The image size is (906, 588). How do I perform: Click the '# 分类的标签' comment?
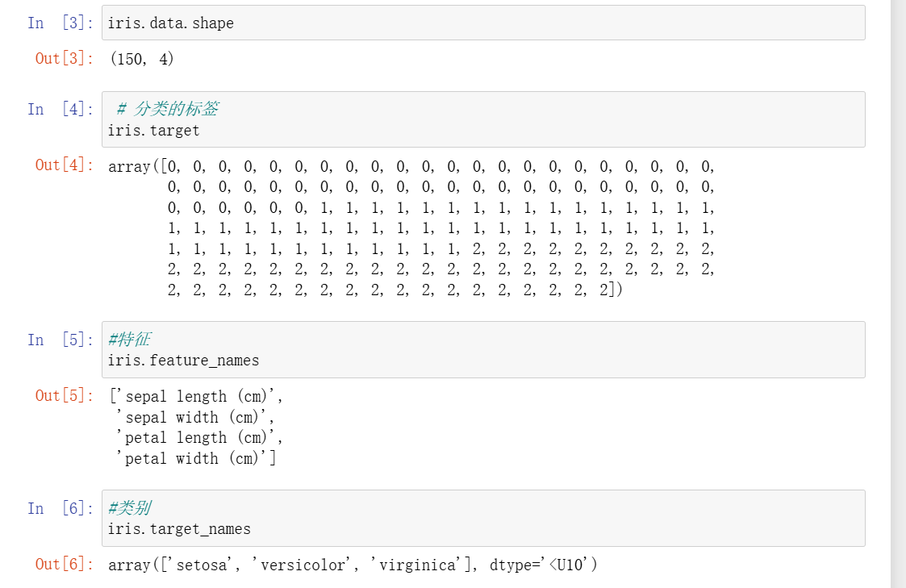168,109
